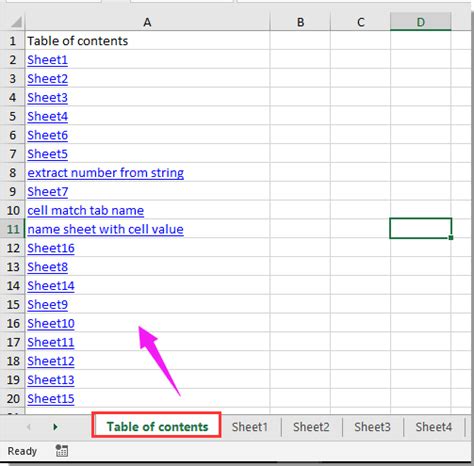The height and width of the screenshot is (466, 474).
Task: Click the 'Ready' status bar text
Action: (22, 451)
